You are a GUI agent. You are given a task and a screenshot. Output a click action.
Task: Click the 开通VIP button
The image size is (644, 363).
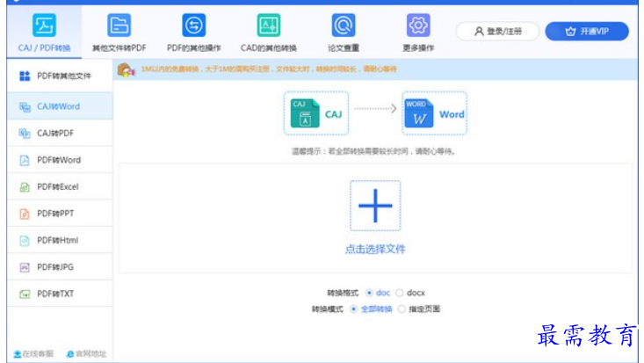point(587,32)
